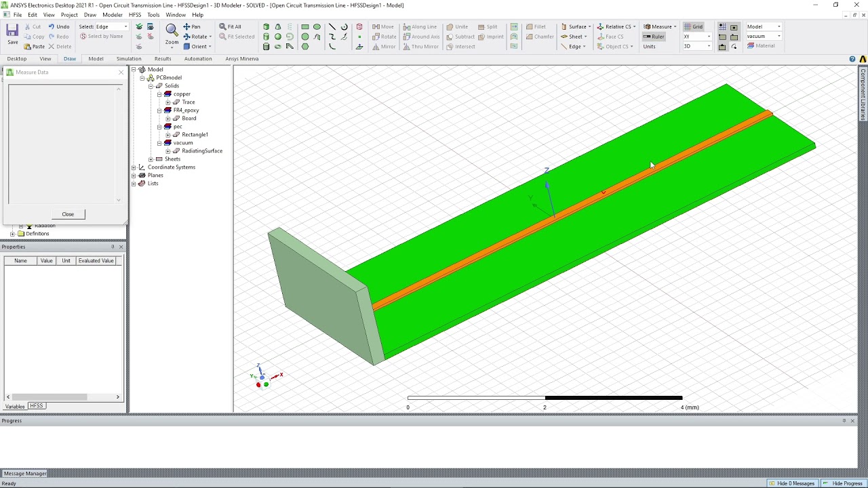This screenshot has width=868, height=488.
Task: Collapse the copper tree node
Action: [x=159, y=94]
